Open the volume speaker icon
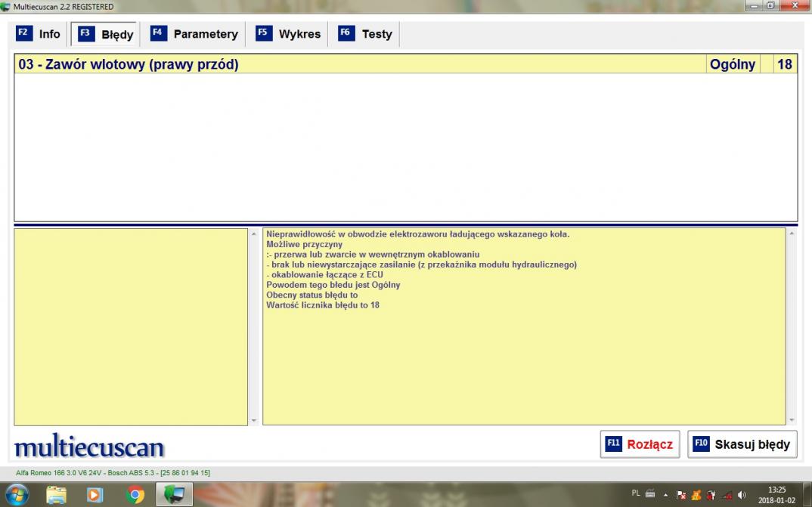The height and width of the screenshot is (507, 812). pyautogui.click(x=742, y=495)
